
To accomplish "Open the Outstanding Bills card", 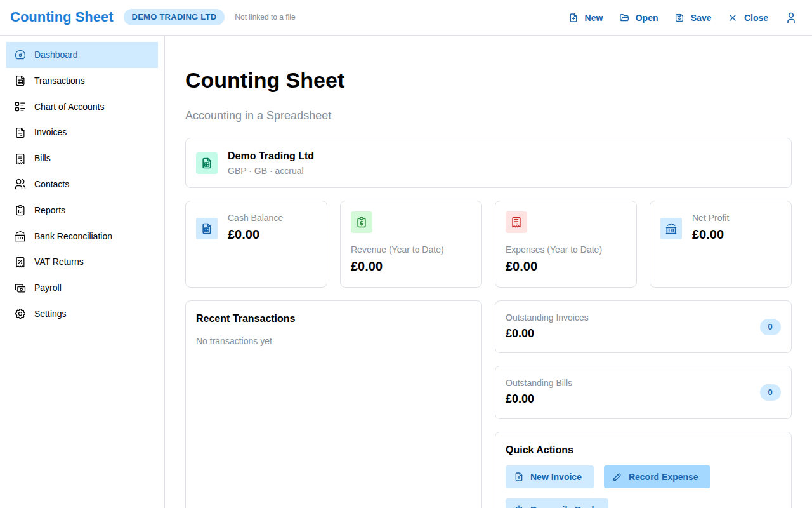I will (643, 392).
